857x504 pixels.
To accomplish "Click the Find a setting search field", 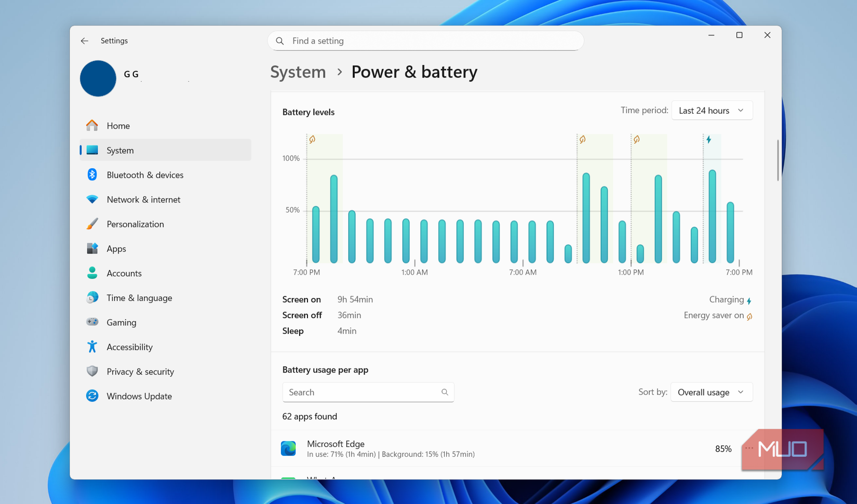I will click(x=425, y=41).
